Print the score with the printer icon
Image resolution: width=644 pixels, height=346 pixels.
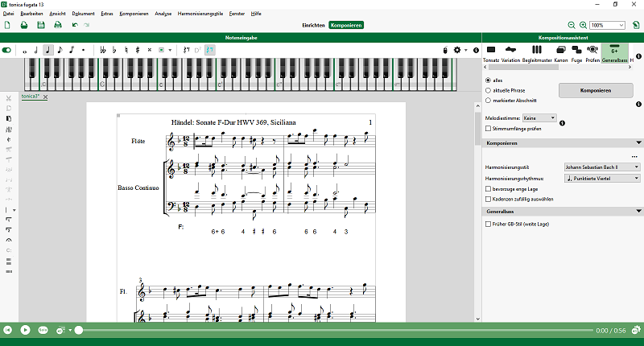coord(58,25)
